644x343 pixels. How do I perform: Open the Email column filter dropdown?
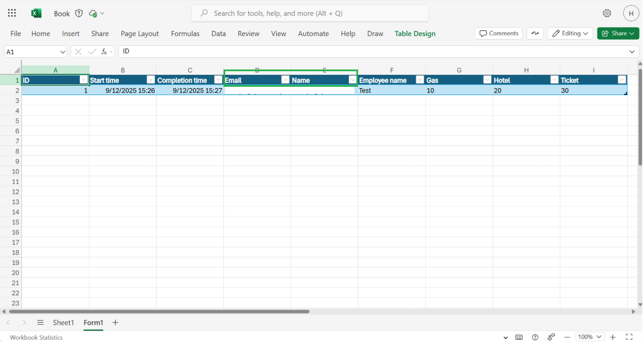285,80
